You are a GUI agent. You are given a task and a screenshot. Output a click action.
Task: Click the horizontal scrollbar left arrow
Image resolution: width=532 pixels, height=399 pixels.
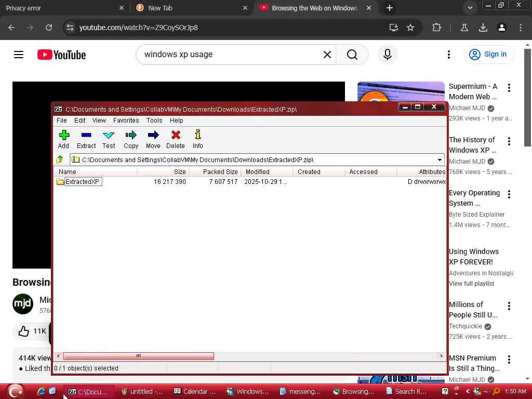tap(58, 356)
